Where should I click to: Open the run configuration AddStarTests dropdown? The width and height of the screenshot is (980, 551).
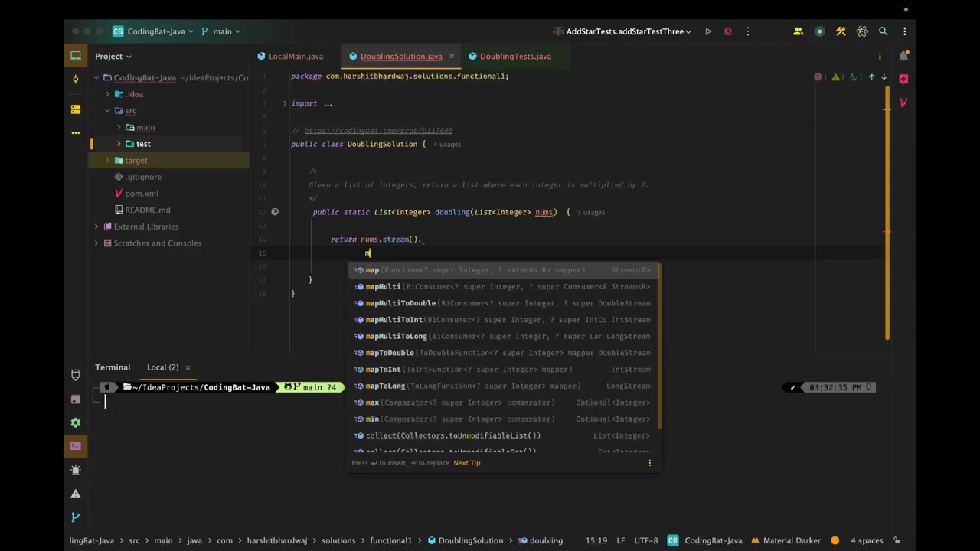626,31
